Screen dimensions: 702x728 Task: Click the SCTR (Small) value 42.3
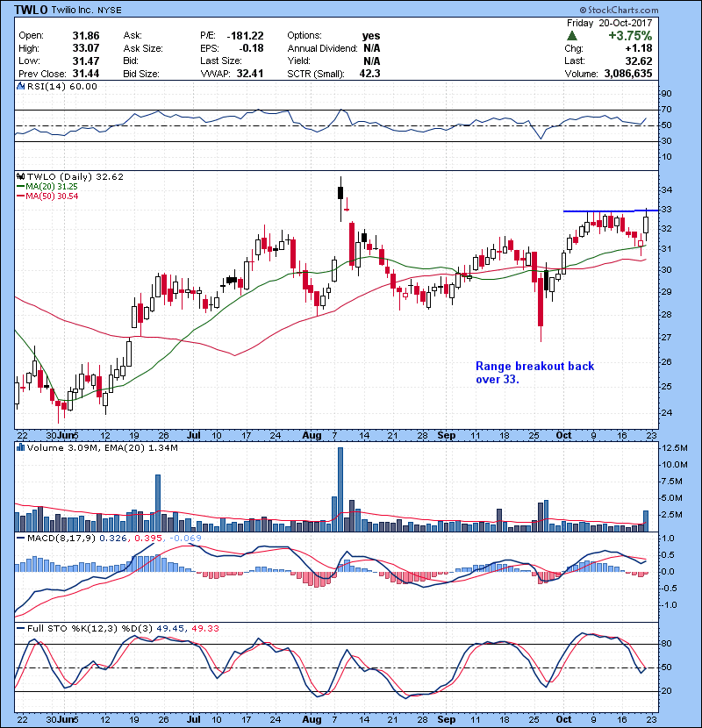click(x=369, y=74)
